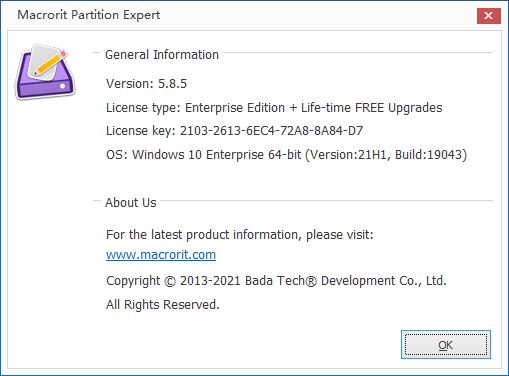Click the License key label
Screen dimensions: 509x376
click(x=141, y=131)
